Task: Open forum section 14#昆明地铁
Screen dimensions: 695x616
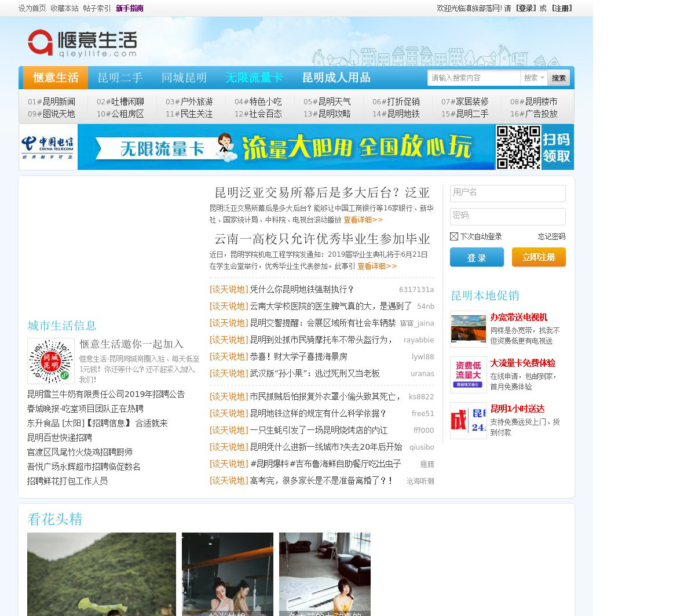Action: [396, 114]
